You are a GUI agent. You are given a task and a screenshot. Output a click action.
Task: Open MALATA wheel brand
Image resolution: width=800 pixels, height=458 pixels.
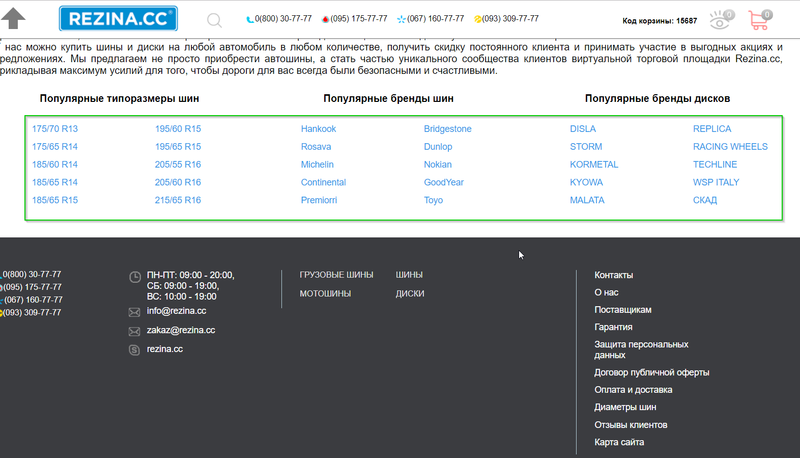pos(587,200)
